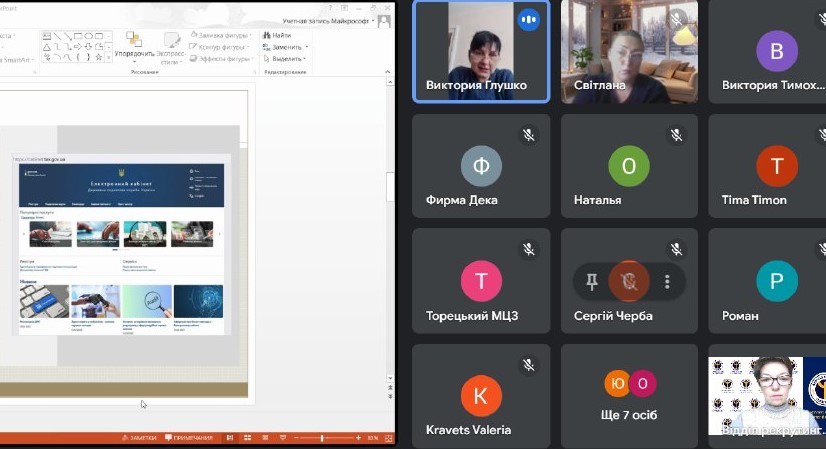Mute Сергій Черба using the microphone button
This screenshot has height=449, width=826.
point(629,282)
